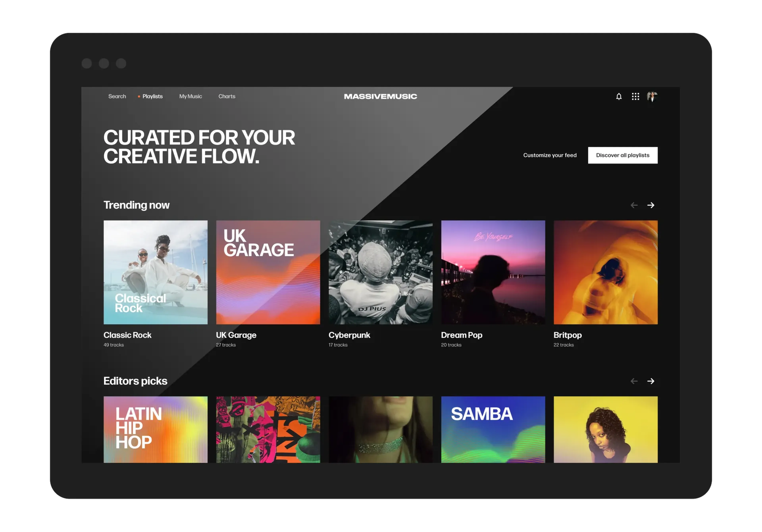Image resolution: width=762 pixels, height=532 pixels.
Task: Select the Playlists nav item
Action: [152, 96]
